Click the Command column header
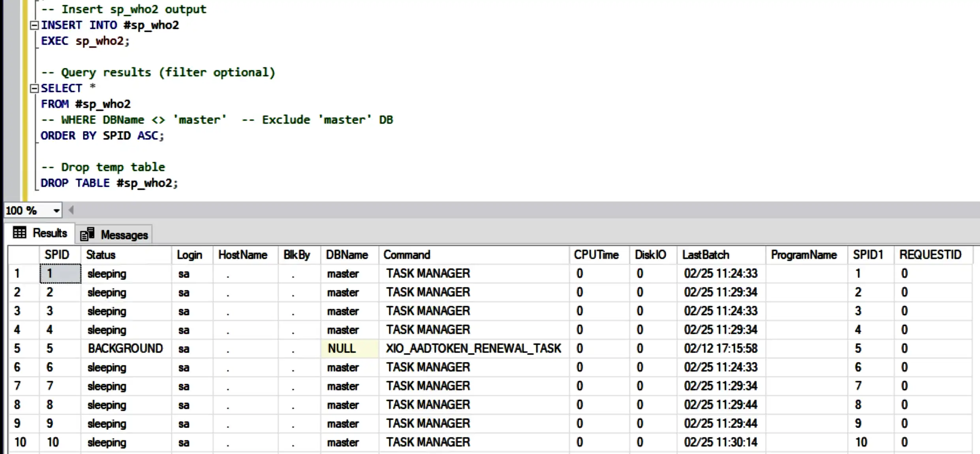 (474, 255)
